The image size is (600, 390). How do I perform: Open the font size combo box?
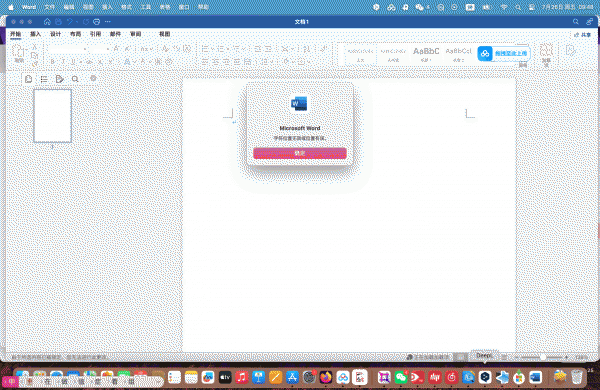click(100, 49)
